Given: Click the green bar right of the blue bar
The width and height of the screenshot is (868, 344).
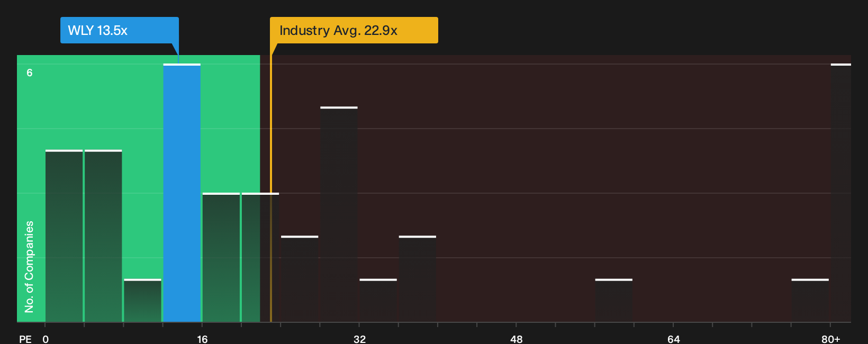Looking at the screenshot, I should 221,257.
